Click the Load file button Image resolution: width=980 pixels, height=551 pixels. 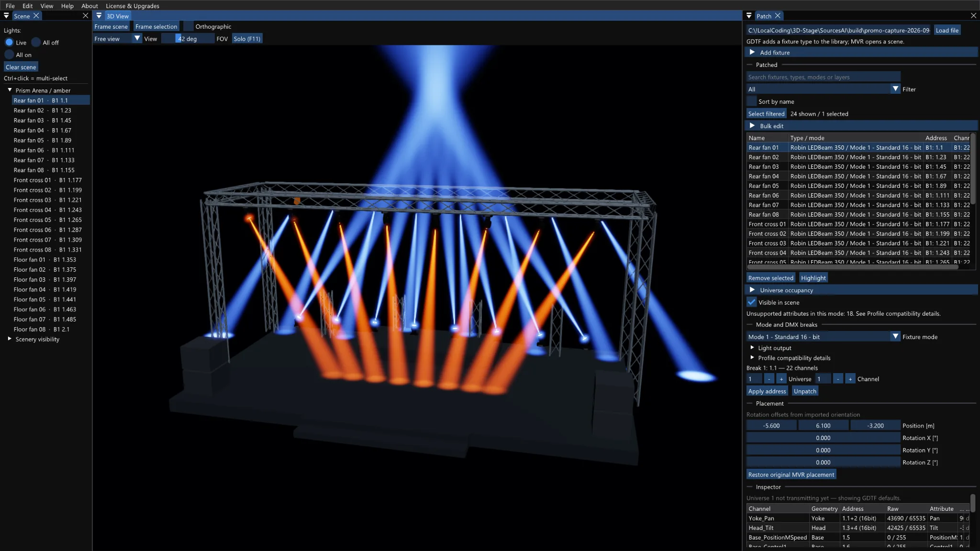947,30
